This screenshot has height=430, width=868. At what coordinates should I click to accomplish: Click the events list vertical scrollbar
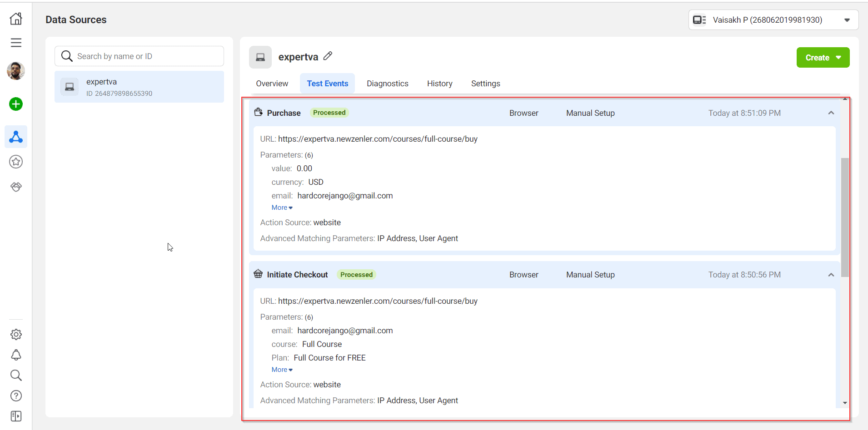tap(845, 217)
